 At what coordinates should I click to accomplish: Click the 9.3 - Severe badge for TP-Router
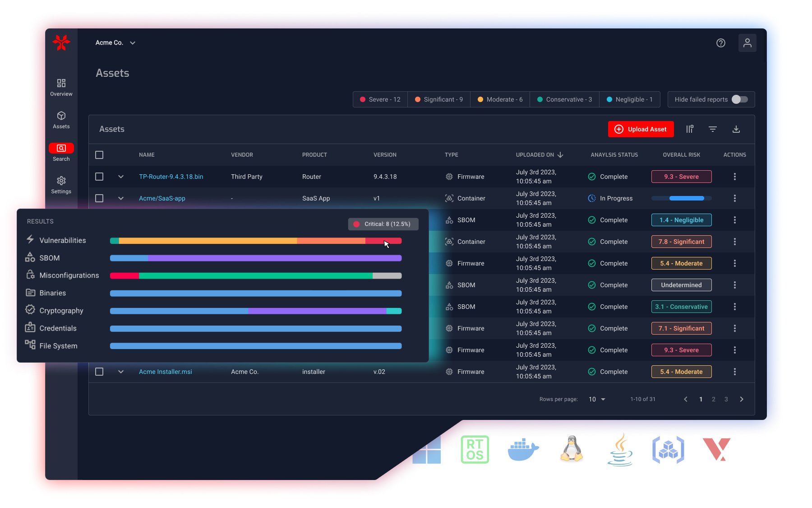coord(682,177)
